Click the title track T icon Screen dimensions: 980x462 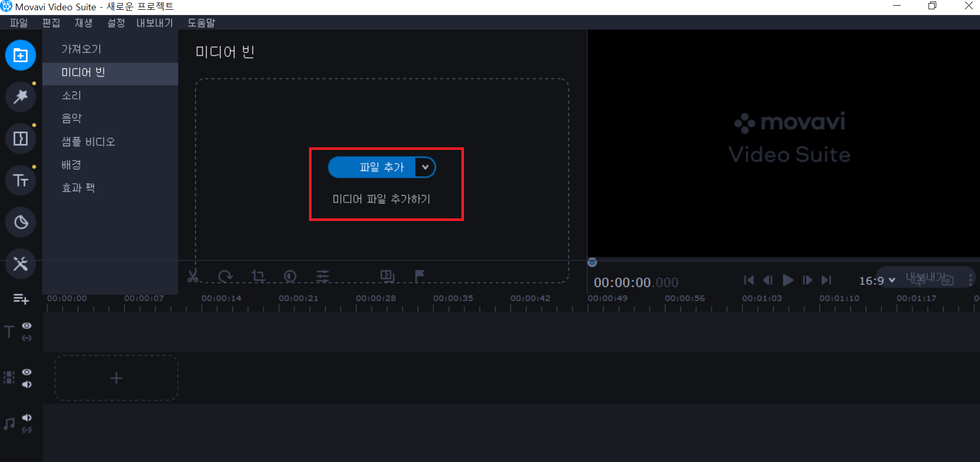pyautogui.click(x=9, y=332)
